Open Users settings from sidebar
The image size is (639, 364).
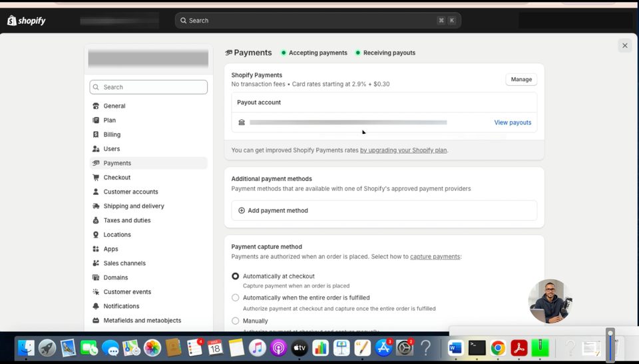(x=111, y=149)
